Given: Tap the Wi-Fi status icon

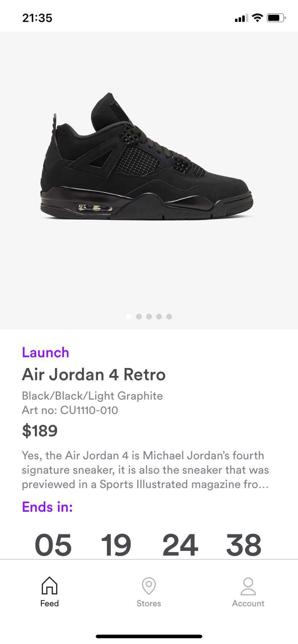Looking at the screenshot, I should coord(257,18).
